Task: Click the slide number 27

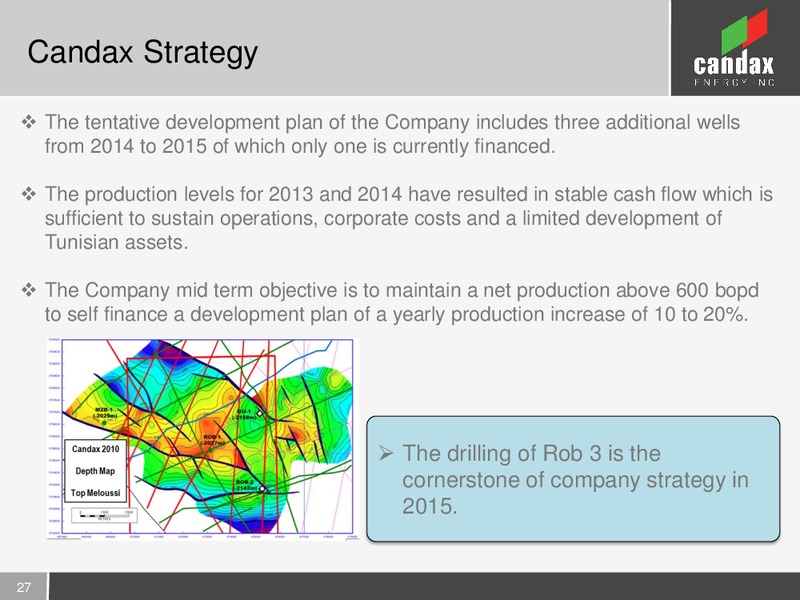Action: point(23,587)
